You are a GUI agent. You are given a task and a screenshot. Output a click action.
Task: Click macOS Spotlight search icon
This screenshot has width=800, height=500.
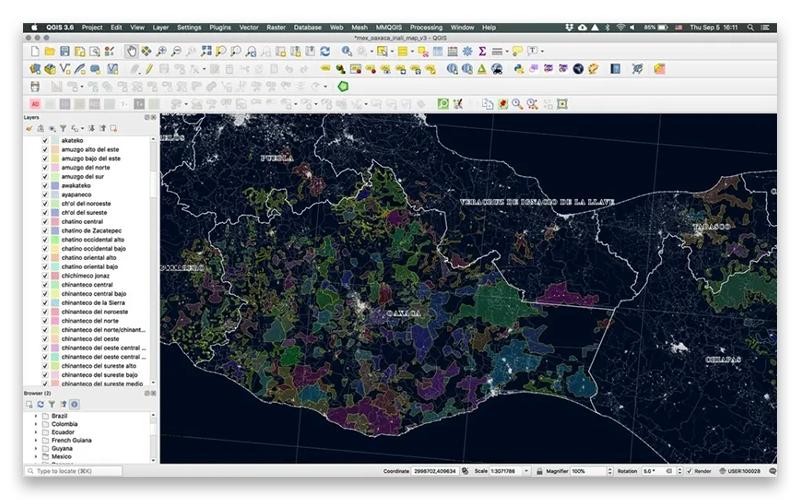(751, 28)
